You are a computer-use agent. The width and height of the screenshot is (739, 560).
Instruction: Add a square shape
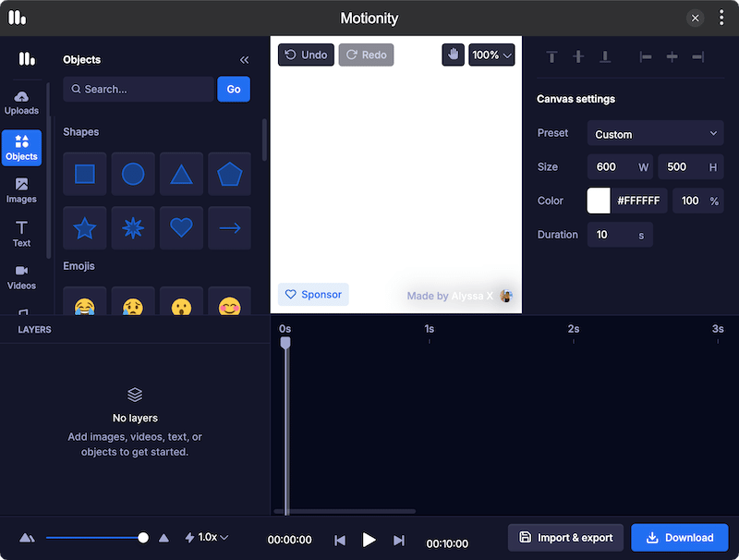click(x=85, y=174)
